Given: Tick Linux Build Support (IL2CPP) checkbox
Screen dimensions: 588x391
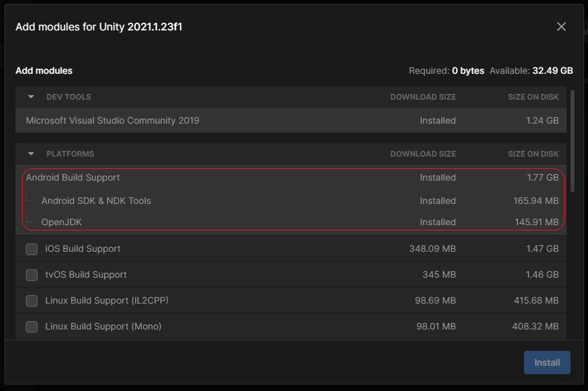Looking at the screenshot, I should [x=32, y=300].
